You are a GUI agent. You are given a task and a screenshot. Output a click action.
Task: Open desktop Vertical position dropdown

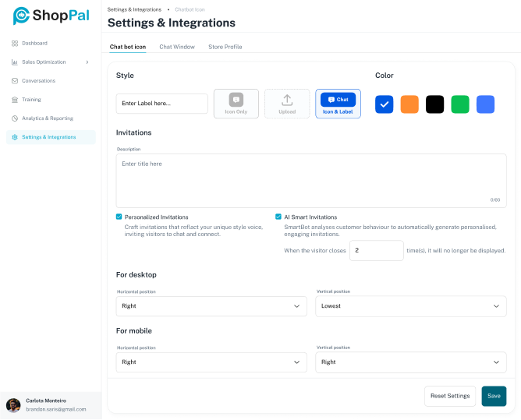(x=411, y=306)
